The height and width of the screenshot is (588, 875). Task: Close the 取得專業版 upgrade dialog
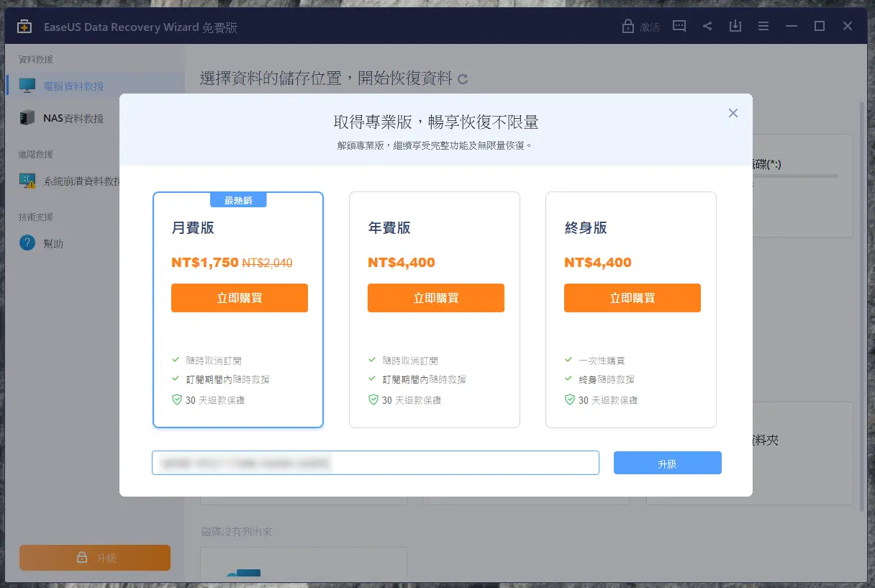[733, 113]
